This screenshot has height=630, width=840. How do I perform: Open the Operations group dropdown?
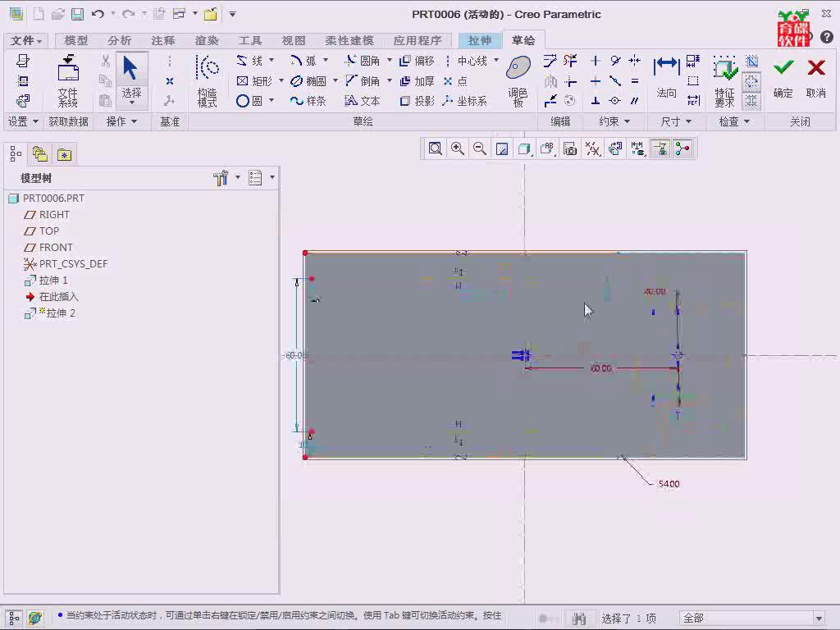point(121,121)
